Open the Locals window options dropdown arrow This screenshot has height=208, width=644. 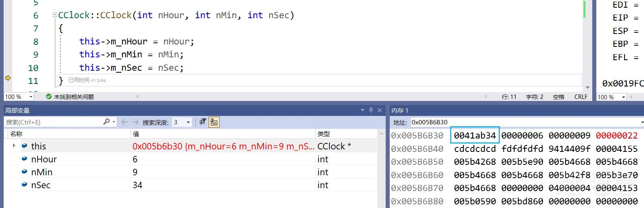[363, 110]
